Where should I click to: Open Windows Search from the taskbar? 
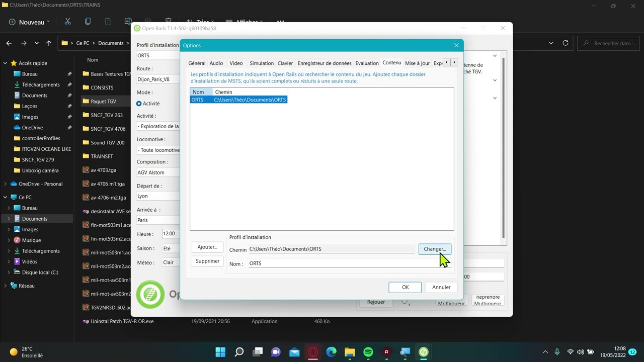point(239,352)
